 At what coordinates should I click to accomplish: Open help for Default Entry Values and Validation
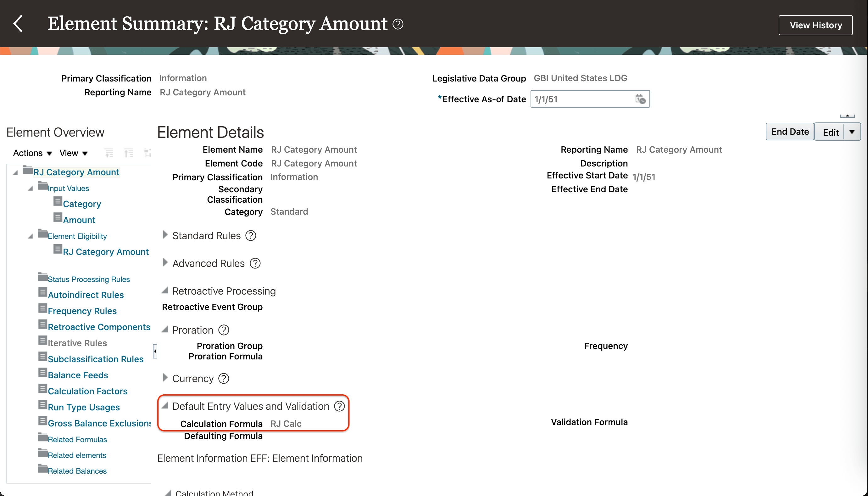pos(339,406)
